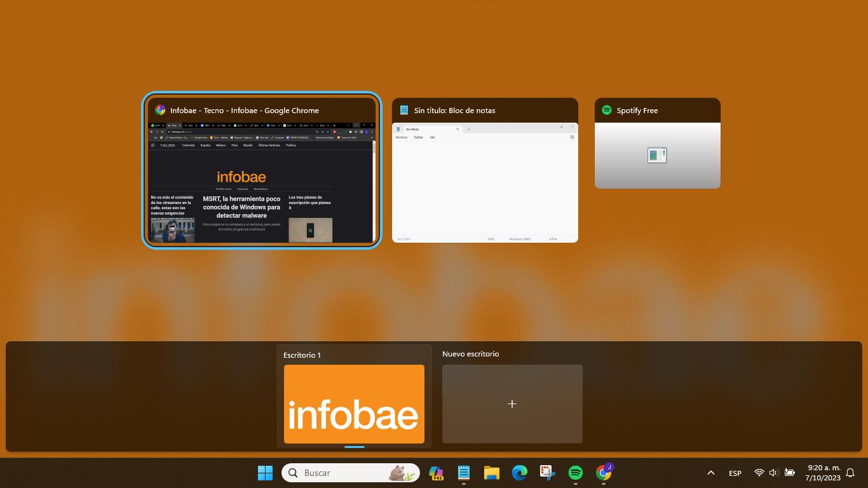
Task: Click the Google Chrome taskbar icon
Action: (604, 473)
